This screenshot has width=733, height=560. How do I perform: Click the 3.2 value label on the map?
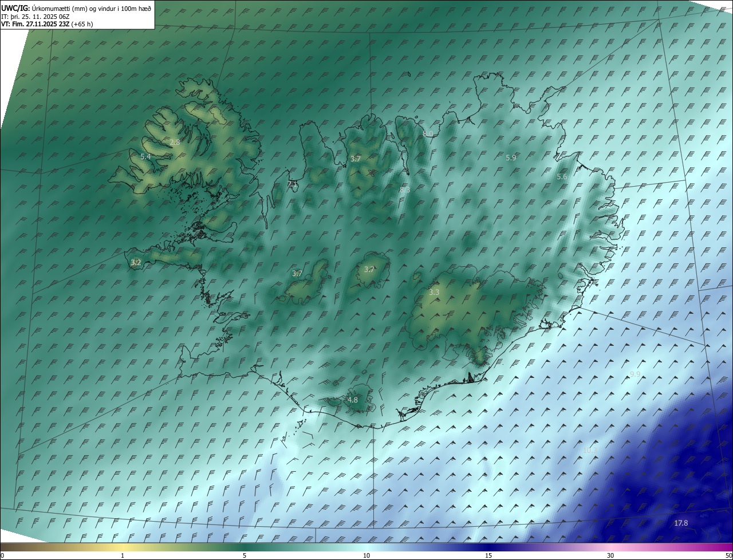pyautogui.click(x=136, y=263)
